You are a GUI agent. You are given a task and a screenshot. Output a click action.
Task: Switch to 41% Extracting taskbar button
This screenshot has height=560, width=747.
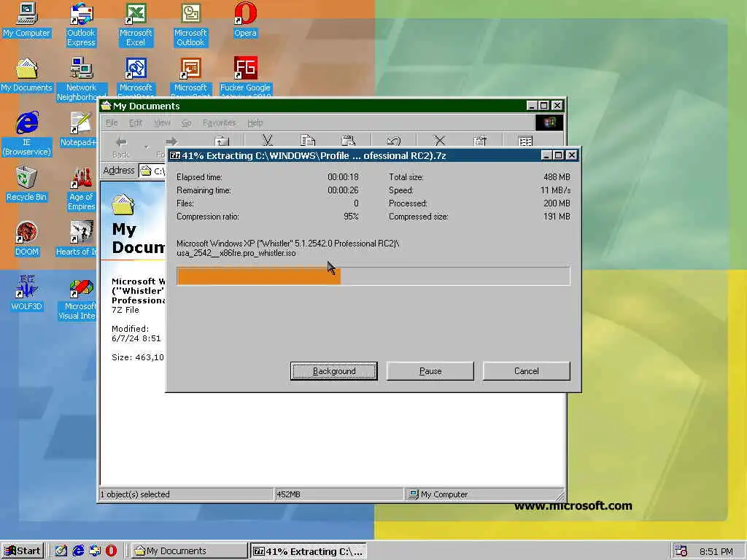click(309, 551)
